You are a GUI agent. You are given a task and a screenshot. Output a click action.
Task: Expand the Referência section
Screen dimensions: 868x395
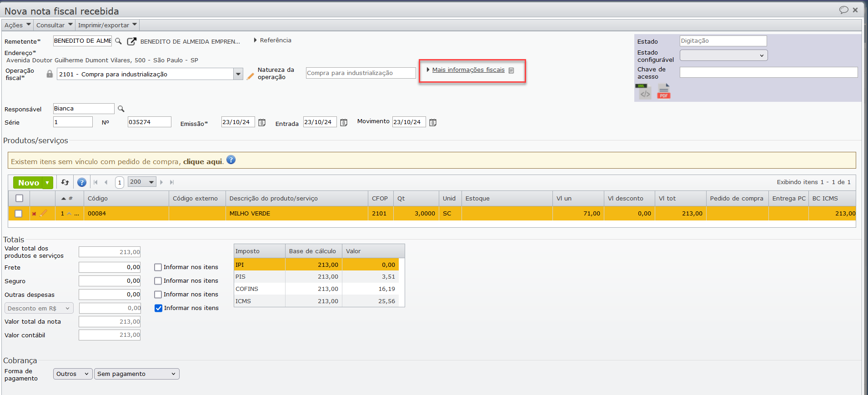coord(273,40)
